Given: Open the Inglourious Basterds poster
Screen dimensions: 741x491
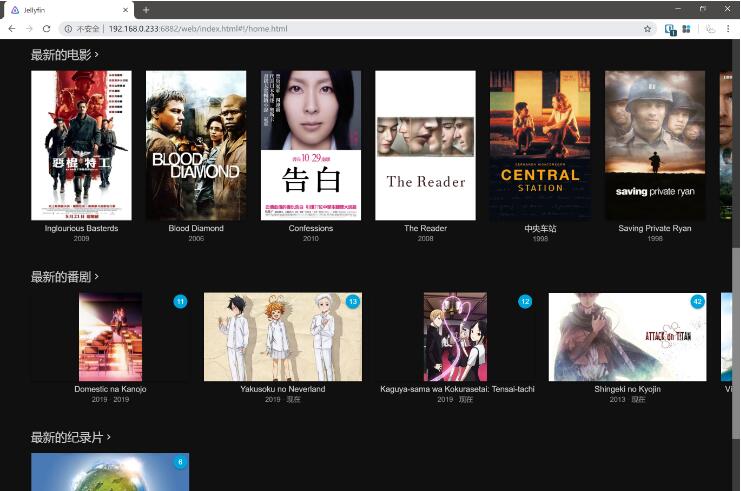Looking at the screenshot, I should (81, 146).
